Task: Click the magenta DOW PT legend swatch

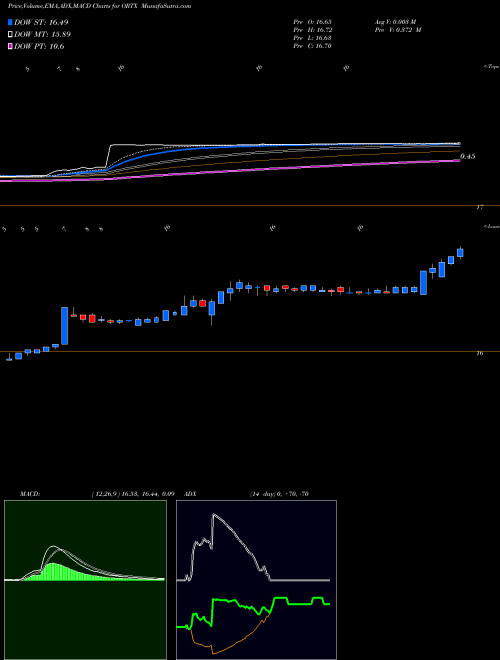Action: (x=10, y=47)
